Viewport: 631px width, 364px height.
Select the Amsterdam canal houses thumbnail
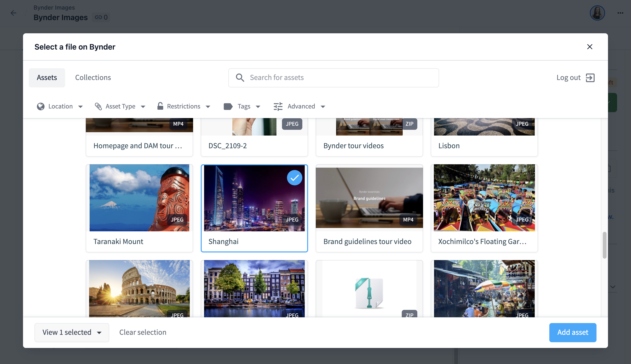[254, 289]
